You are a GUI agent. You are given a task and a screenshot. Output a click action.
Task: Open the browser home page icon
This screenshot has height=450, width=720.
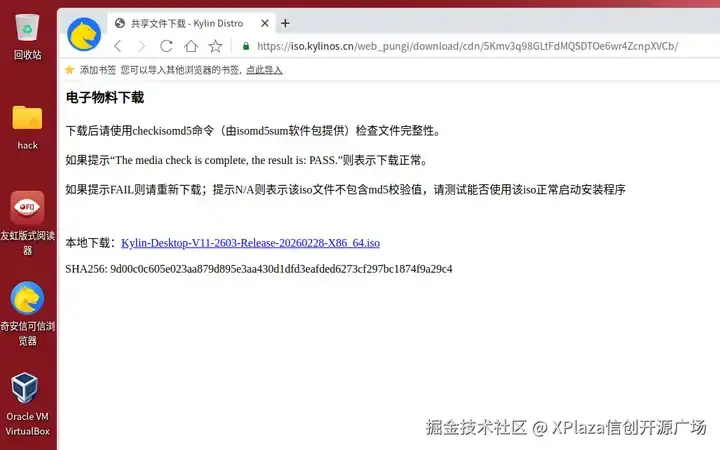191,46
